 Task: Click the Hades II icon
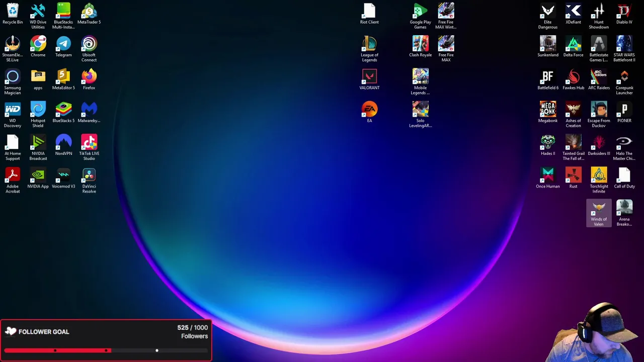point(548,142)
